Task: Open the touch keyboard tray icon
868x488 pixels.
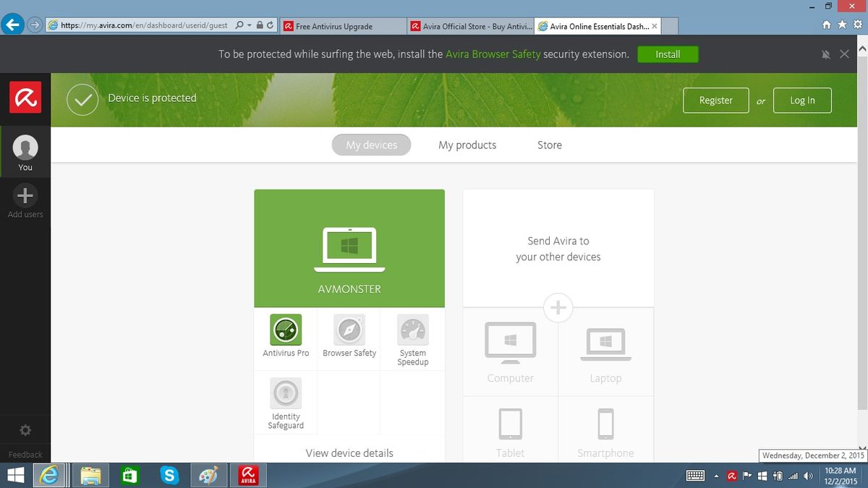Action: click(695, 476)
